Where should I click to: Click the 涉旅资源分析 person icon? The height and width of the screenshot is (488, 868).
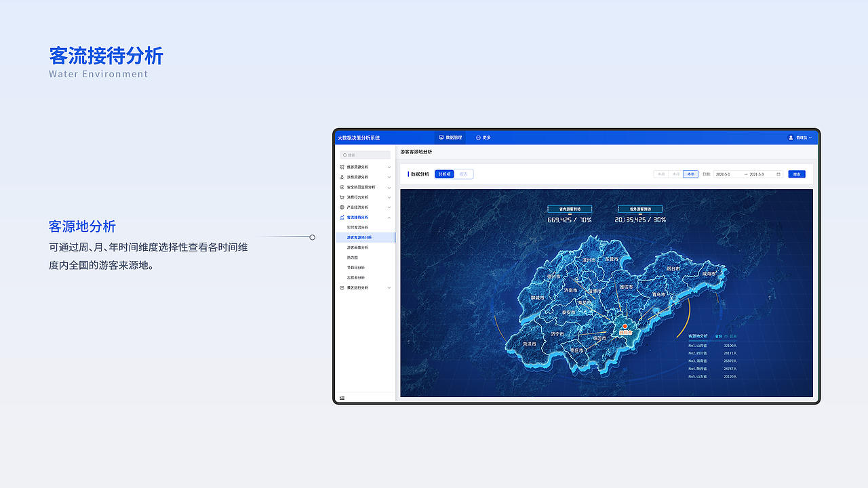click(x=341, y=177)
